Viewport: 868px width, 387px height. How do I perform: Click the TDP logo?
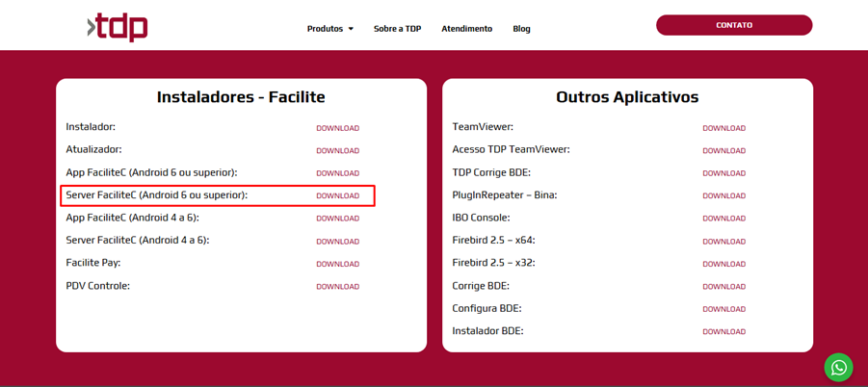118,27
